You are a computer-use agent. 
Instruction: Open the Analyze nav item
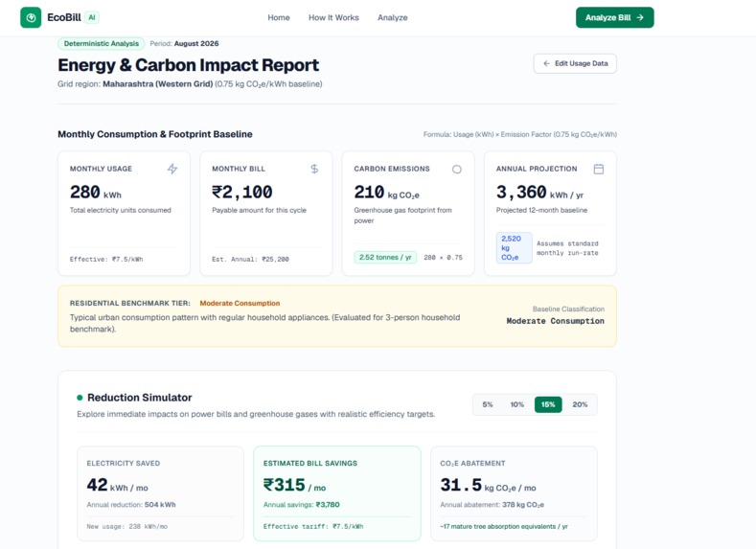pos(393,18)
